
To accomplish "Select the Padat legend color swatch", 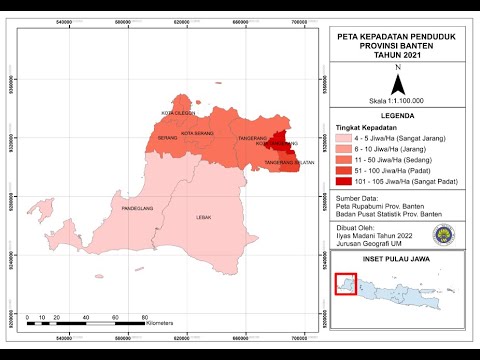I will [344, 171].
